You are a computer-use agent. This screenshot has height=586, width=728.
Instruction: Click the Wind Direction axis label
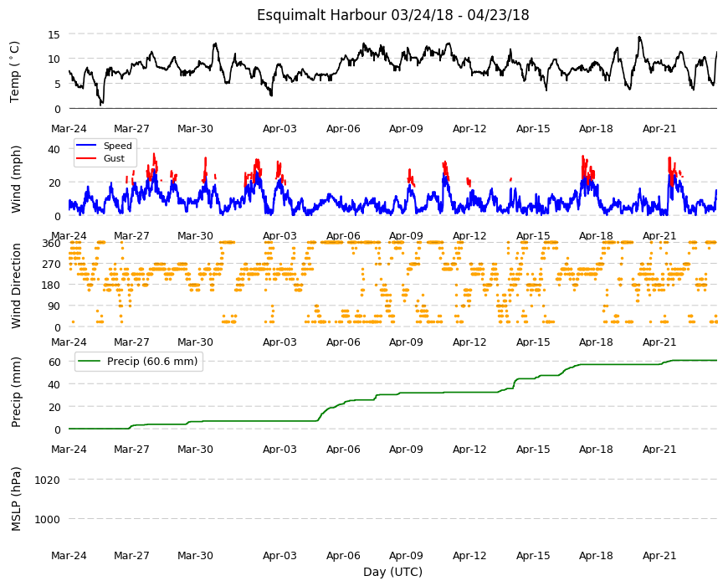pos(16,285)
